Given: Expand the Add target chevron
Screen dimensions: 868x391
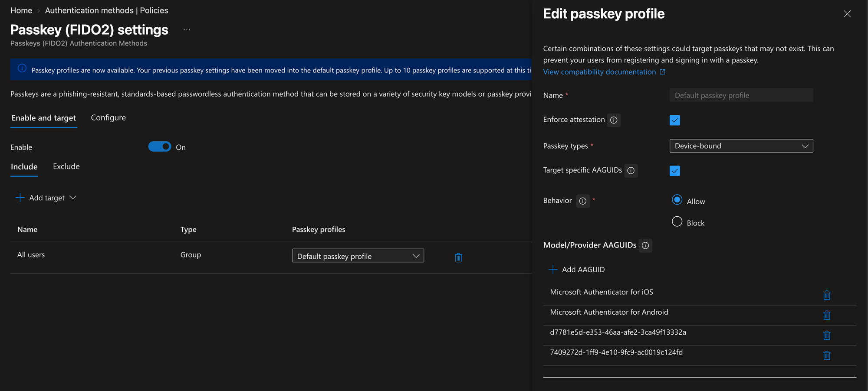Looking at the screenshot, I should (73, 198).
